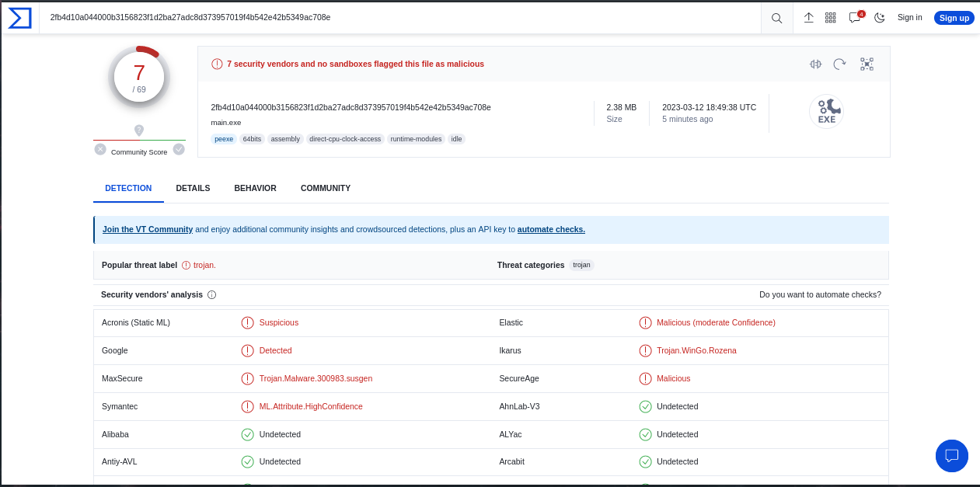The image size is (980, 487).
Task: Click Trojan.Malware.300983.susgen result text
Action: (316, 378)
